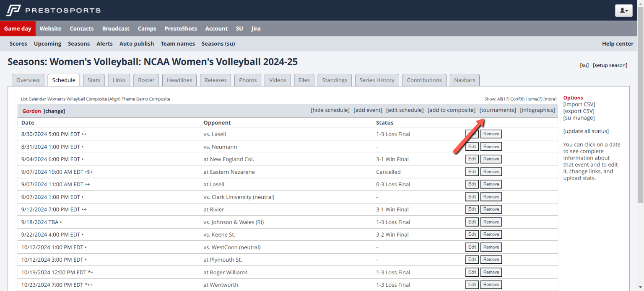Switch to the Releases tab
The height and width of the screenshot is (291, 644).
(216, 80)
